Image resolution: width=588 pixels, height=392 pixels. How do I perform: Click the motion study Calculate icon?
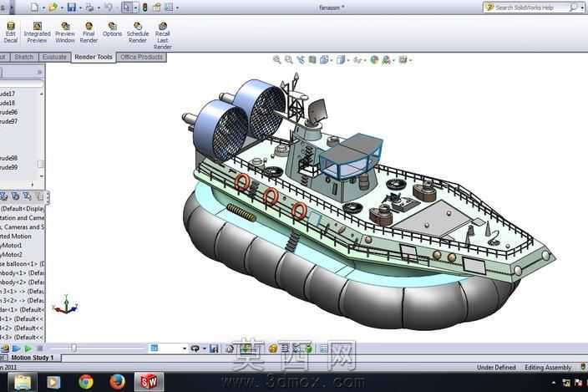[x=5, y=349]
